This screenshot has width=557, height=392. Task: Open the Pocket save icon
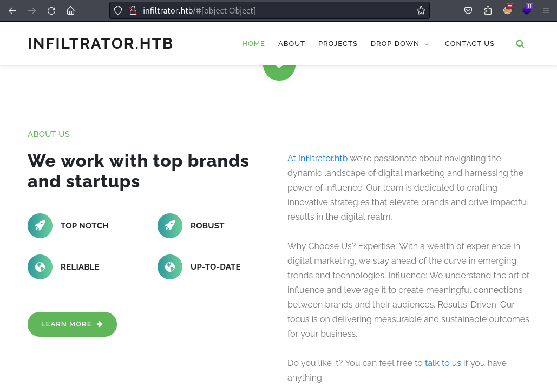[468, 11]
